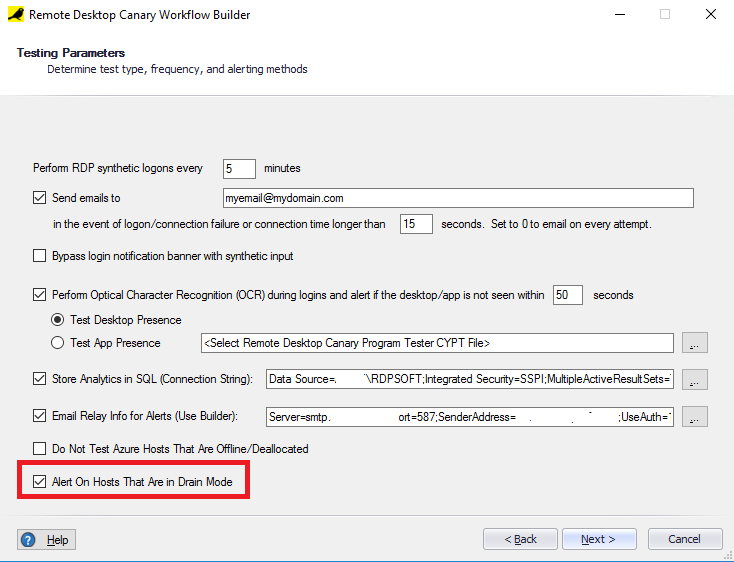Go back with the Back button
734x562 pixels.
pyautogui.click(x=520, y=539)
